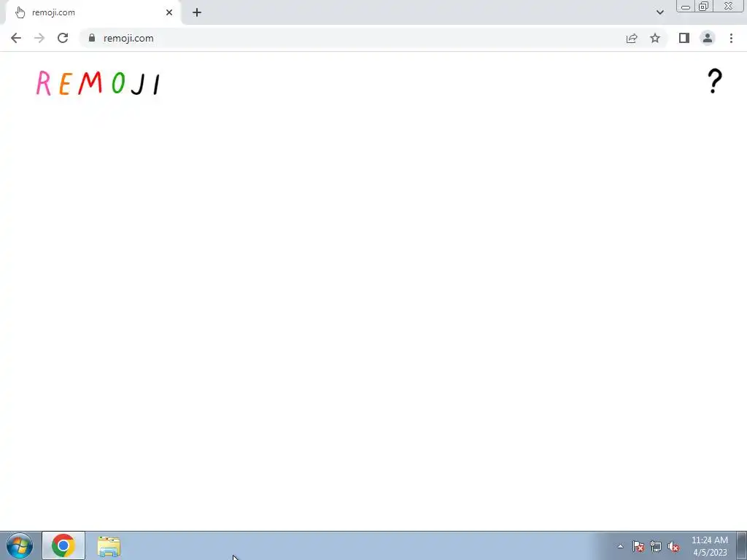Open Chrome's three-dot menu
This screenshot has width=747, height=560.
(x=731, y=38)
